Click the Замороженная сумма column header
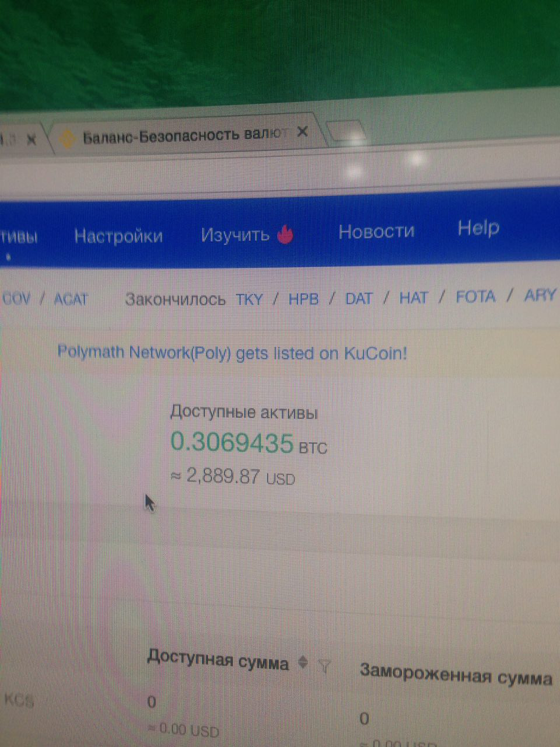 coord(456,673)
